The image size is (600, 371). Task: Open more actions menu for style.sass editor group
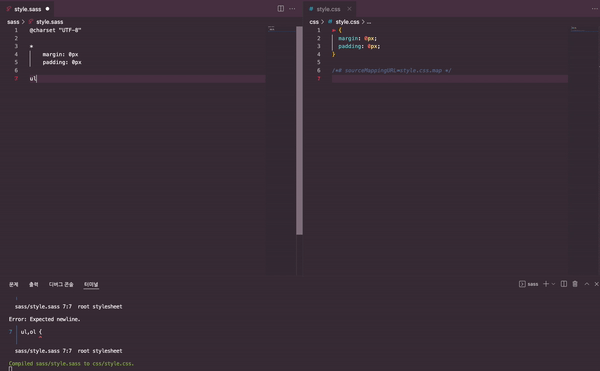coord(292,8)
